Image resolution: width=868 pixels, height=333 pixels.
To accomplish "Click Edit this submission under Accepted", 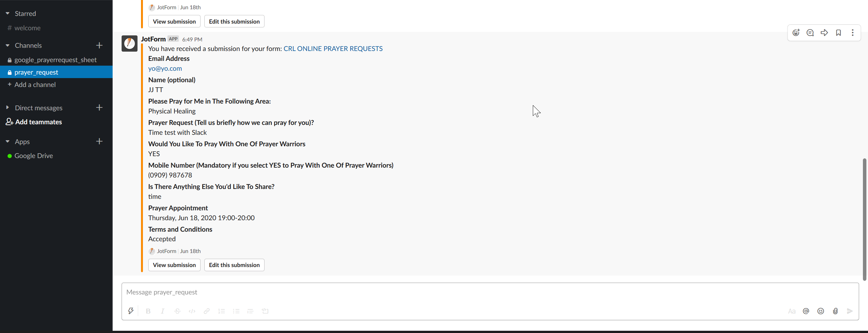I will [234, 265].
